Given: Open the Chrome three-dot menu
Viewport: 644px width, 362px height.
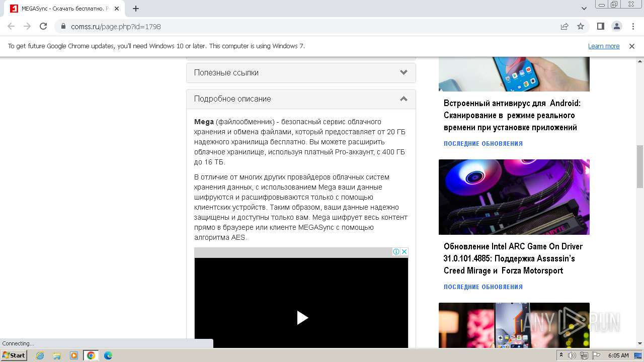Looking at the screenshot, I should tap(632, 27).
